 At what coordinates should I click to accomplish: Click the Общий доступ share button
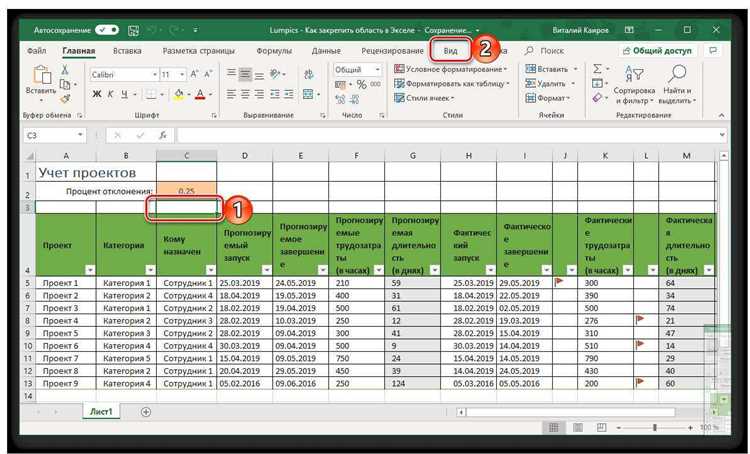(x=657, y=51)
